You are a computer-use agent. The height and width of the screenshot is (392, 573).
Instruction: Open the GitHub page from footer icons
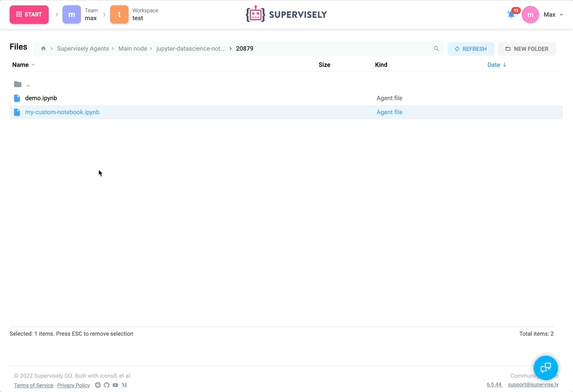pyautogui.click(x=107, y=385)
